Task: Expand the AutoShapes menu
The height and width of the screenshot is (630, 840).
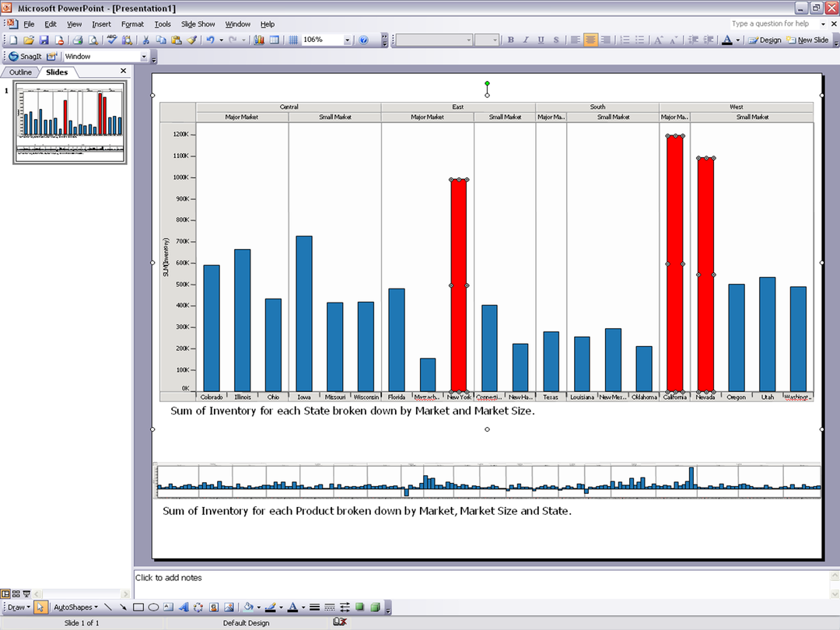Action: click(x=75, y=607)
